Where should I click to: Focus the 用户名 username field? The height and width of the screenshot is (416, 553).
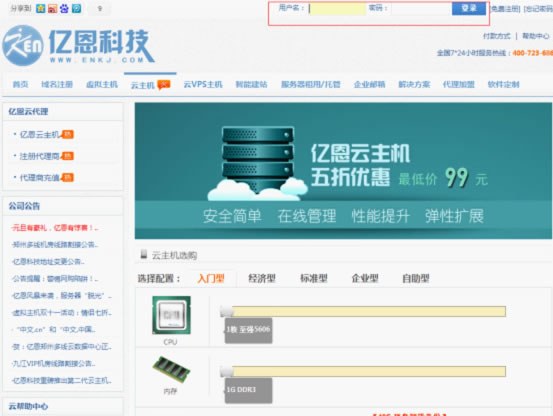click(x=337, y=8)
